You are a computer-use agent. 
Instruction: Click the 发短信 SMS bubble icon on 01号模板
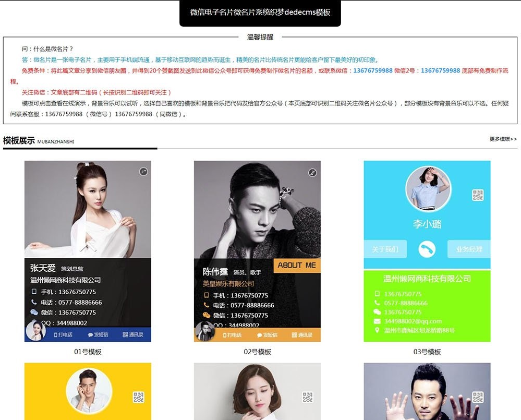point(90,334)
